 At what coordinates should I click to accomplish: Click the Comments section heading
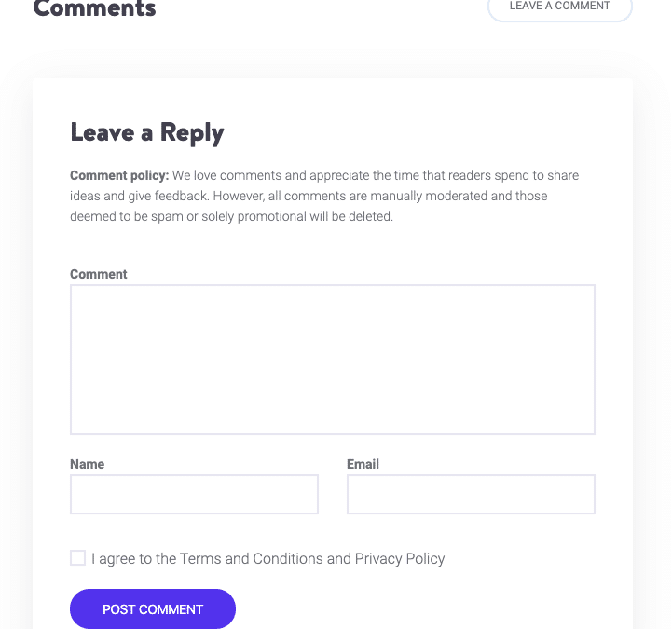point(94,9)
